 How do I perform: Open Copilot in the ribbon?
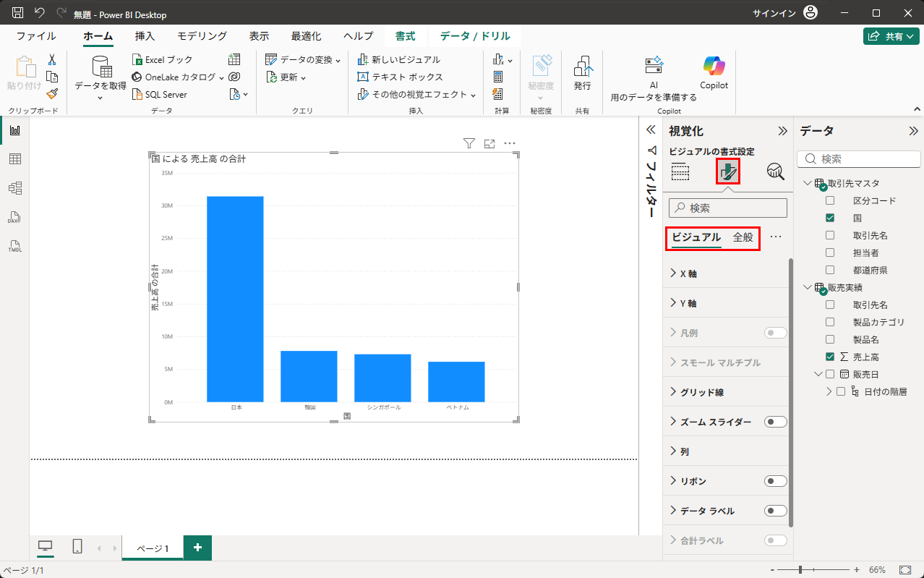tap(714, 73)
